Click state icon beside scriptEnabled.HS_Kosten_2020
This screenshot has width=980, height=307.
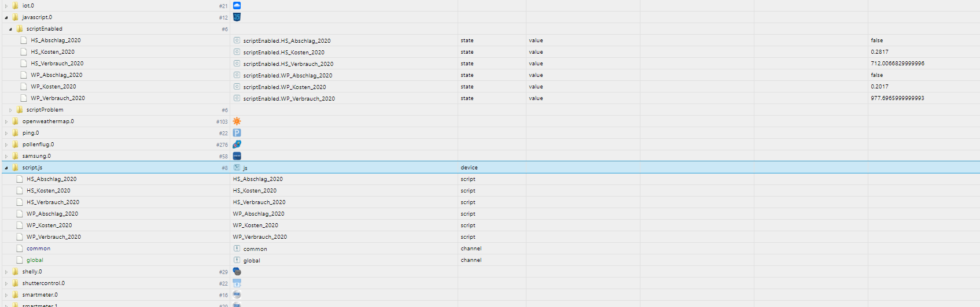237,52
